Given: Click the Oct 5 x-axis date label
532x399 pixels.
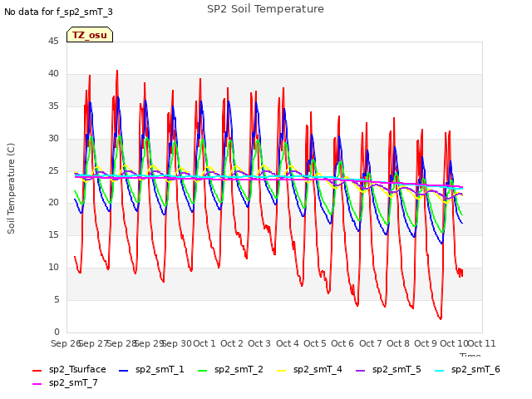Looking at the screenshot, I should (x=315, y=343).
